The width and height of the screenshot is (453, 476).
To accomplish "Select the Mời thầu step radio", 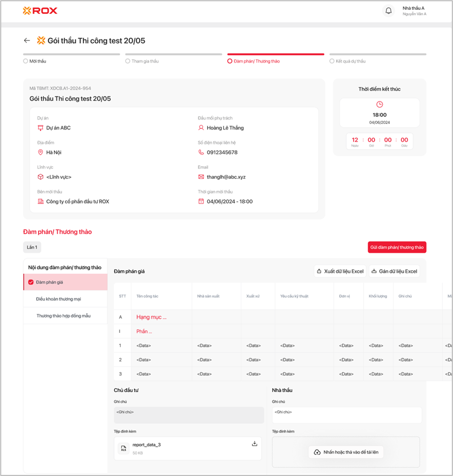I will pyautogui.click(x=26, y=61).
